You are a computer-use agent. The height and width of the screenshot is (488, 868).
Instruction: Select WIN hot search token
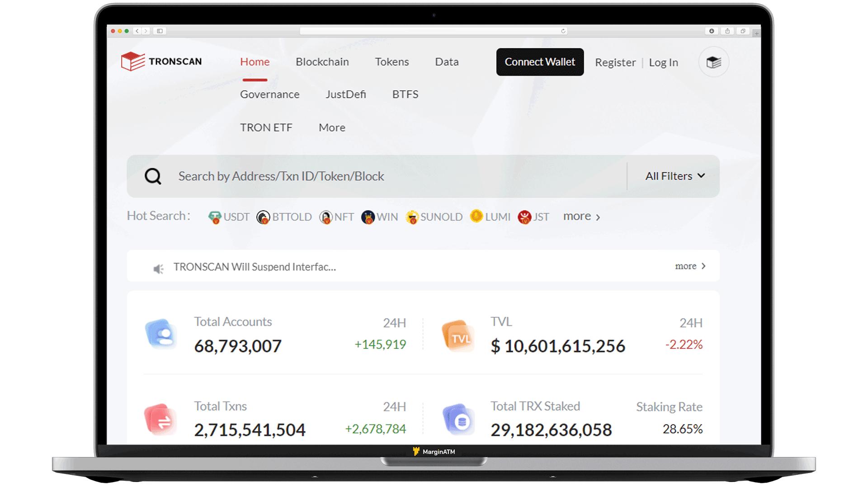(x=379, y=217)
